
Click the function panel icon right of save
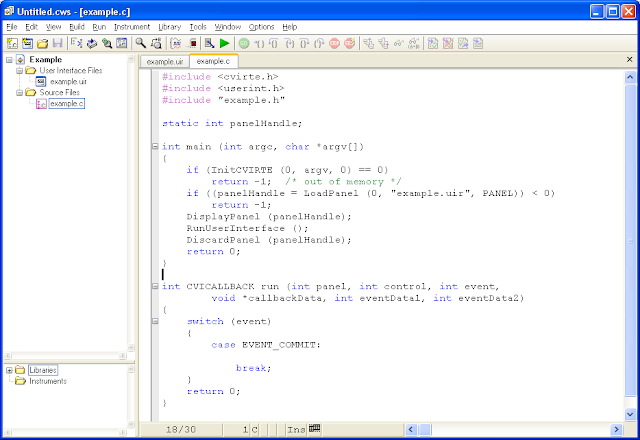pos(76,43)
